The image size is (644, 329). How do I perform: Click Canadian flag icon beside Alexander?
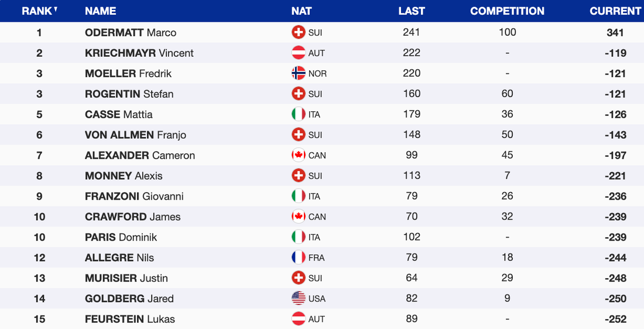(299, 156)
